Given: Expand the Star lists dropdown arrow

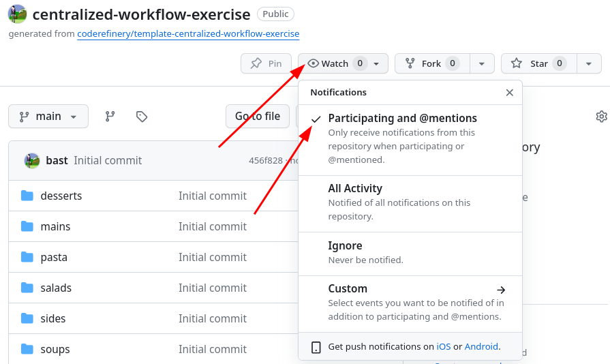Looking at the screenshot, I should tap(589, 63).
